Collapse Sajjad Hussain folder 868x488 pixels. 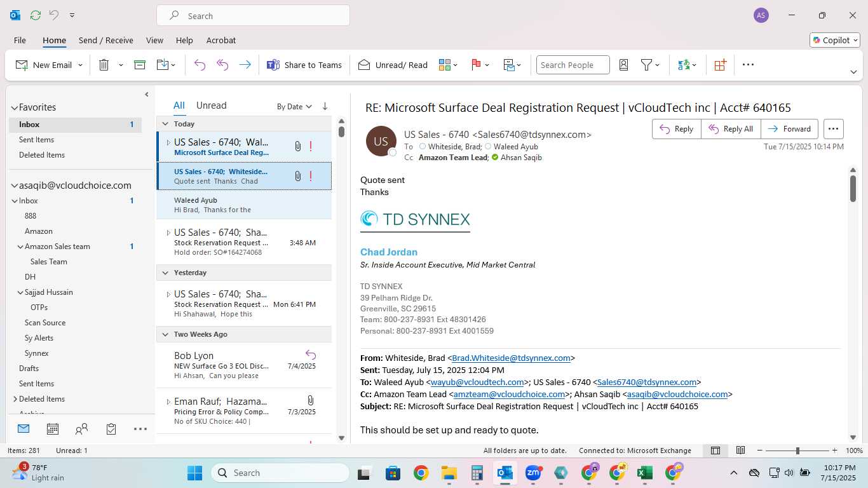click(x=20, y=292)
